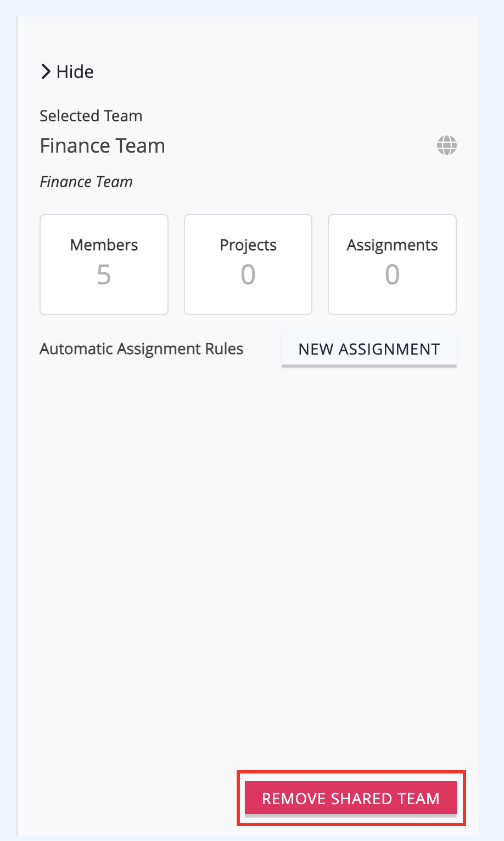Screen dimensions: 504x841
Task: Click the Automatic Assignment Rules label
Action: 142,349
